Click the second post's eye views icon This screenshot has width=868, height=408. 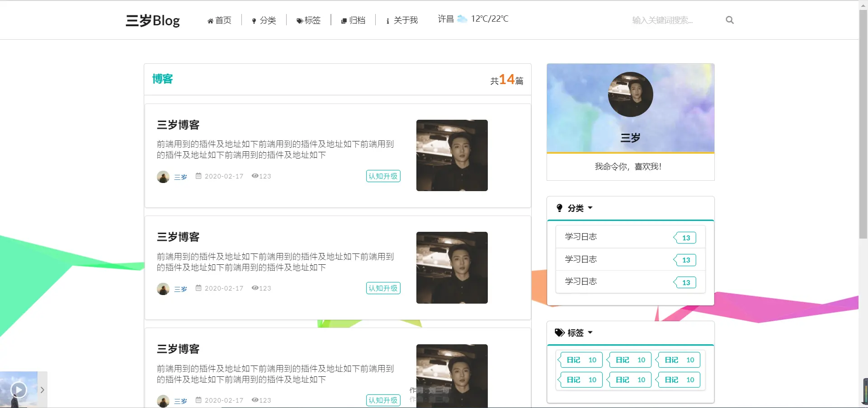(x=255, y=288)
